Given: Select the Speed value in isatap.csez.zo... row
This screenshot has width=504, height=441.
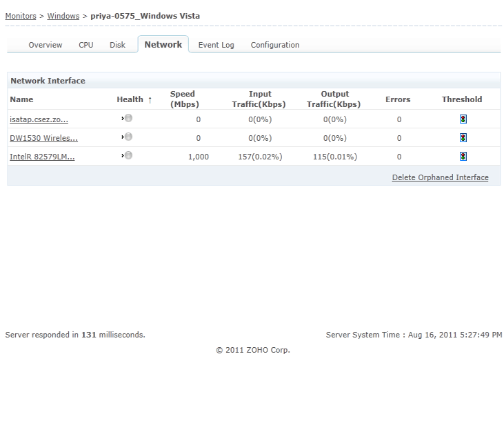Looking at the screenshot, I should point(199,119).
